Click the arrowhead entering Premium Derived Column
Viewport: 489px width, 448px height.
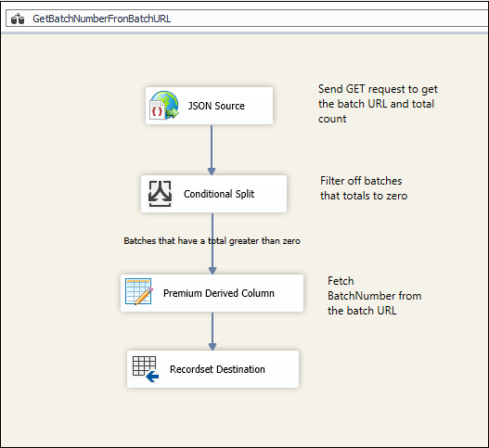[x=212, y=270]
